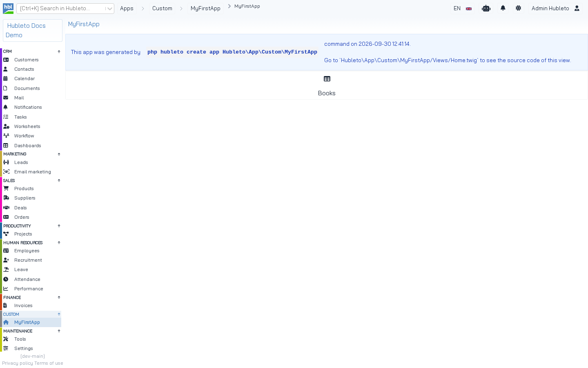
Task: Collapse the PRODUCTIVITY section arrow
Action: (x=59, y=226)
